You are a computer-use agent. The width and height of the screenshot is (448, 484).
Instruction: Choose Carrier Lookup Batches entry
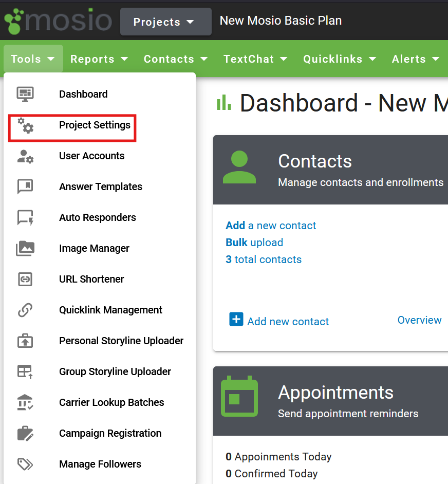pos(100,402)
